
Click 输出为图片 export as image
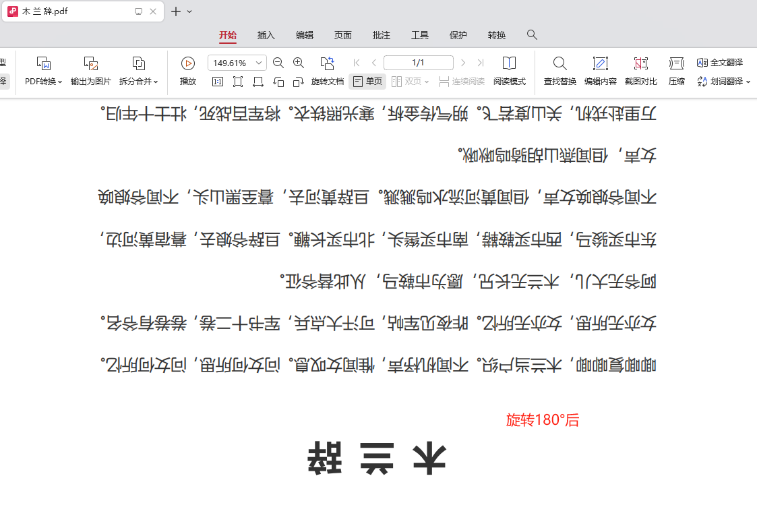91,71
